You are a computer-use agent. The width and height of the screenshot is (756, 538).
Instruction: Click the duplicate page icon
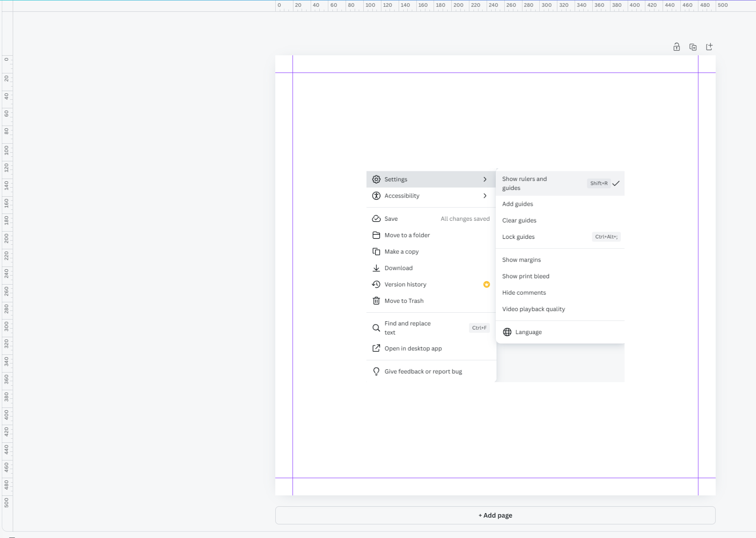tap(693, 47)
